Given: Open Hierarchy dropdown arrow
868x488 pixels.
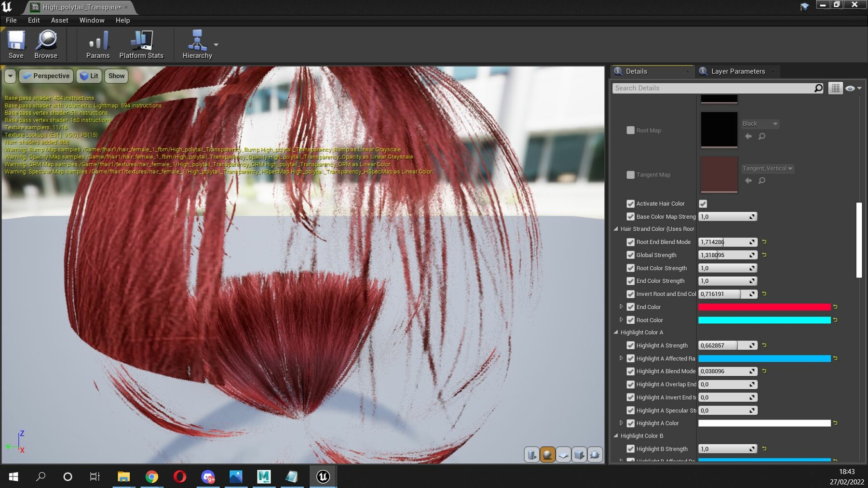Looking at the screenshot, I should pos(216,44).
